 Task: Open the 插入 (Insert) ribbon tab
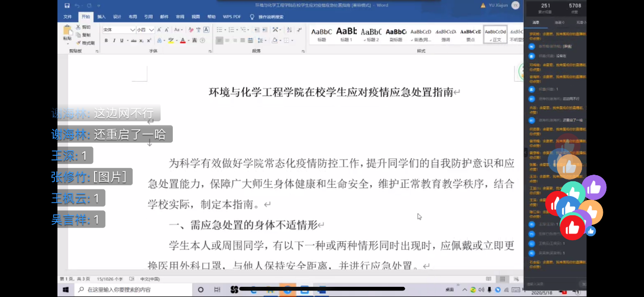[x=102, y=17]
